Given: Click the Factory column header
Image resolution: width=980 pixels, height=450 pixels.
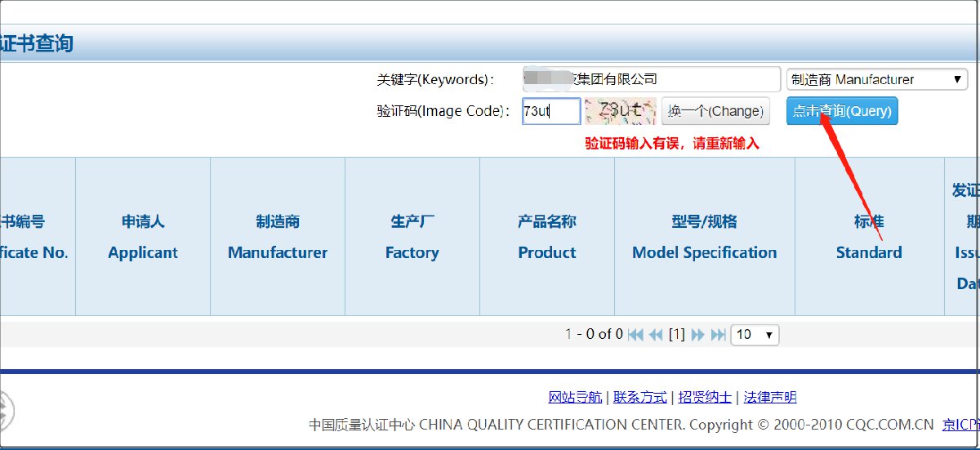Looking at the screenshot, I should (412, 237).
